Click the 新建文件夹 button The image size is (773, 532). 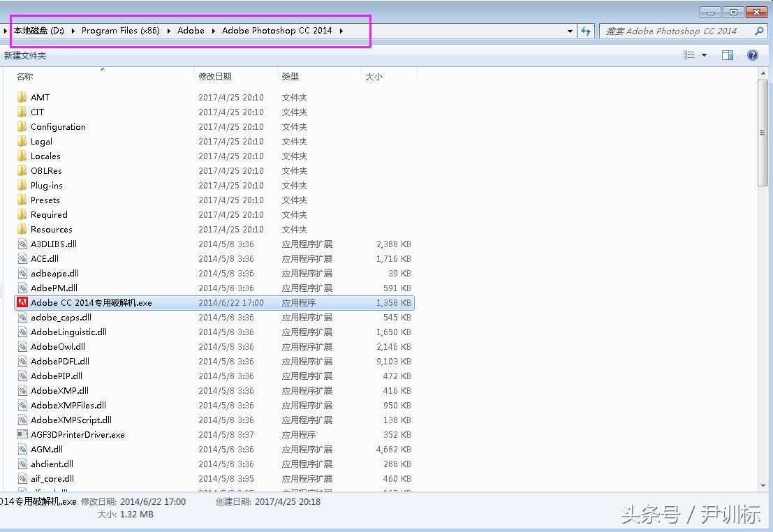(25, 54)
